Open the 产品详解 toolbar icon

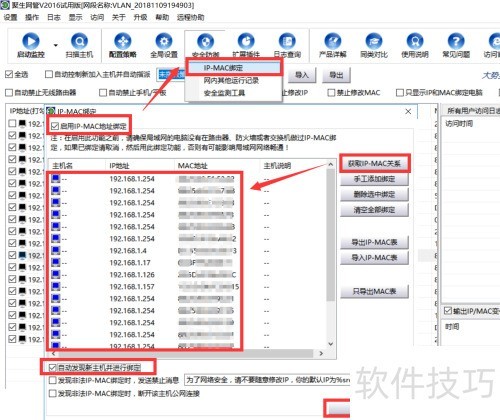coord(333,41)
